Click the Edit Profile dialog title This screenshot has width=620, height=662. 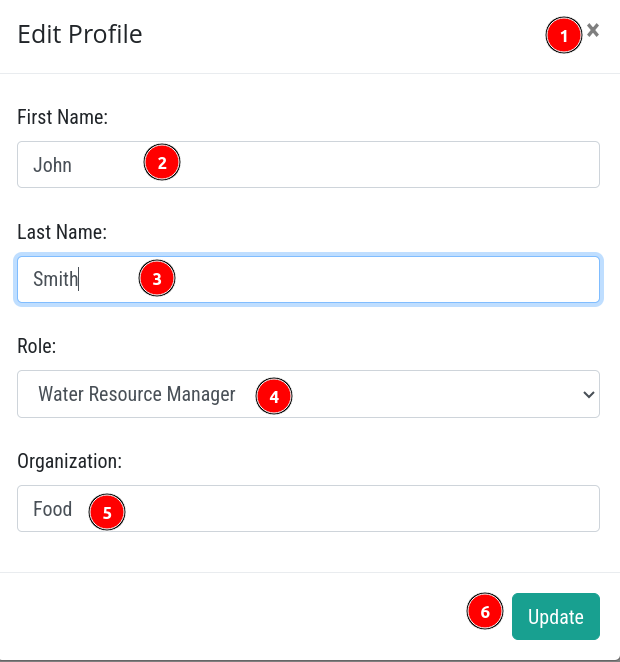pyautogui.click(x=80, y=34)
